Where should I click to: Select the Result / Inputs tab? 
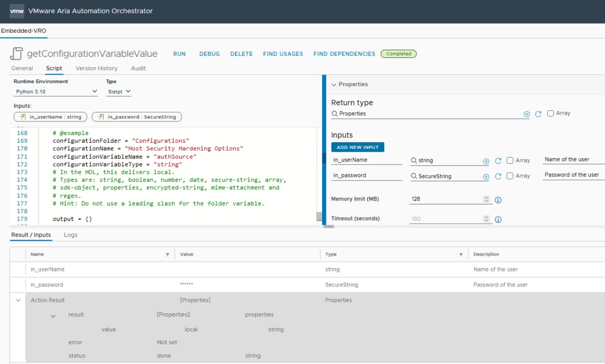tap(31, 235)
